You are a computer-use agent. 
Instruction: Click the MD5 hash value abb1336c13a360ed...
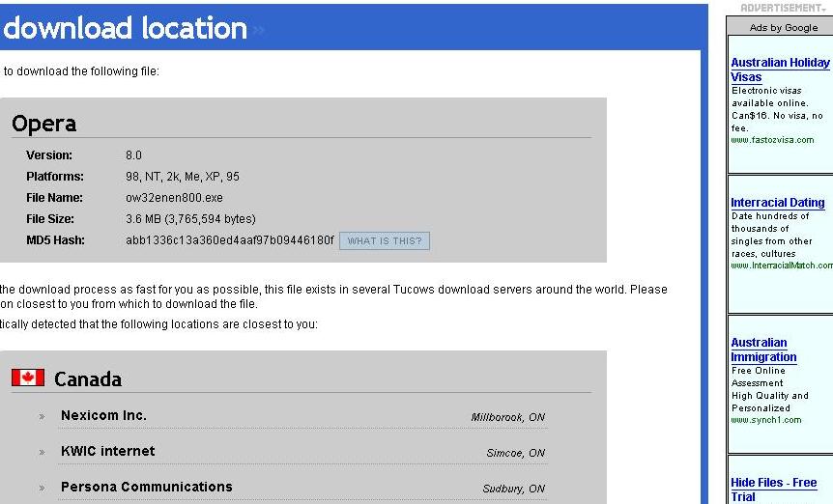point(229,240)
